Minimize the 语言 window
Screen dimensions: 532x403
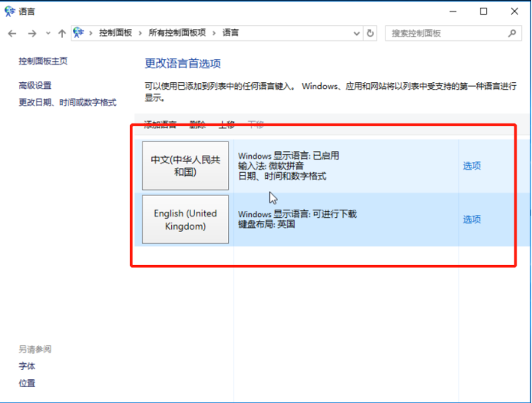click(453, 12)
